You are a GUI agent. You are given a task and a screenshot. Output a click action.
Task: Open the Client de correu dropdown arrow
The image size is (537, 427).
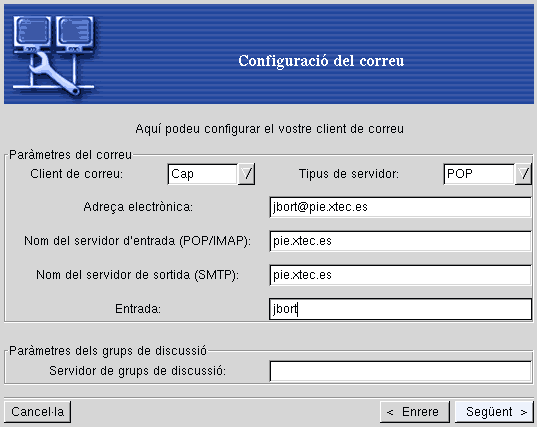246,174
